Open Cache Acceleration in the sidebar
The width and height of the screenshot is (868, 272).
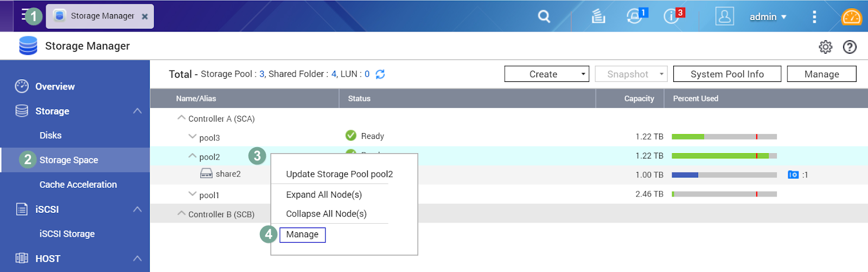(78, 185)
